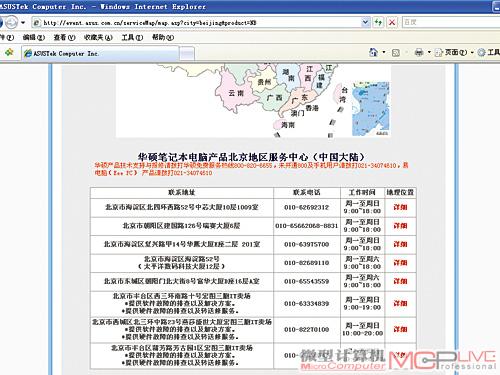This screenshot has width=500, height=375.
Task: Click 详细 link for 010-62692312 row
Action: (400, 207)
